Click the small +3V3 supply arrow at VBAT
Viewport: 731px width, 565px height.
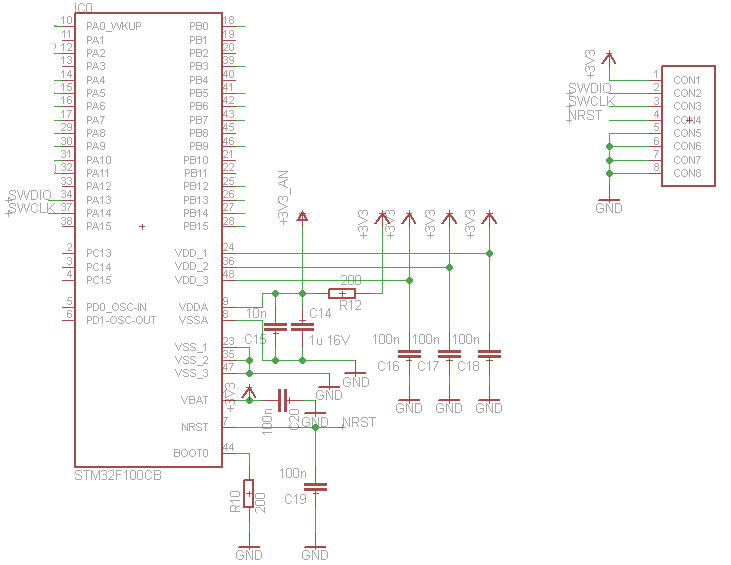(x=249, y=392)
